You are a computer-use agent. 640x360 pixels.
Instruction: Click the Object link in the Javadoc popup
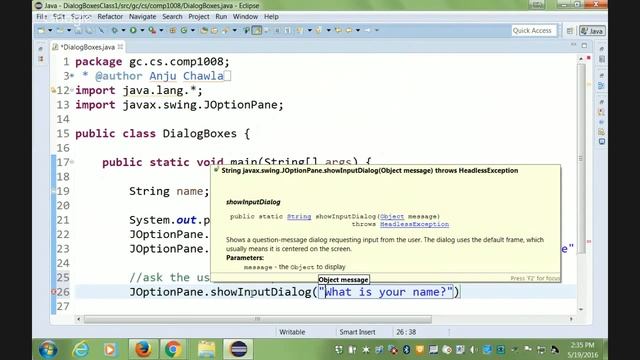point(392,217)
